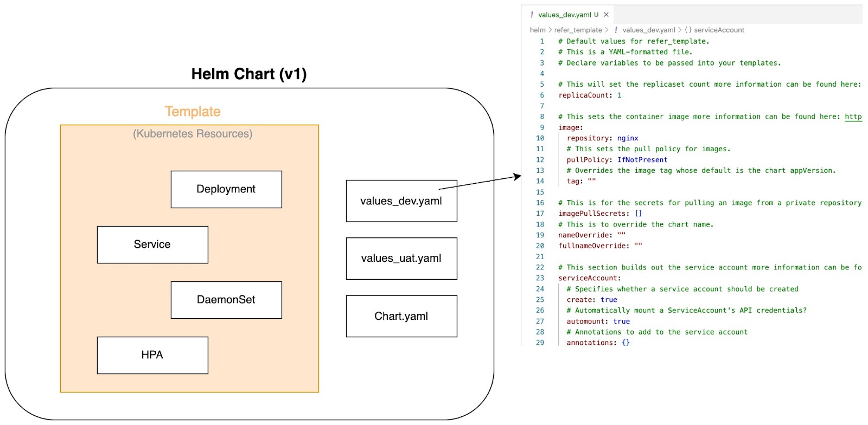Click 'fullnameOverride: ""' on line 20
This screenshot has height=425, width=868.
pyautogui.click(x=600, y=246)
